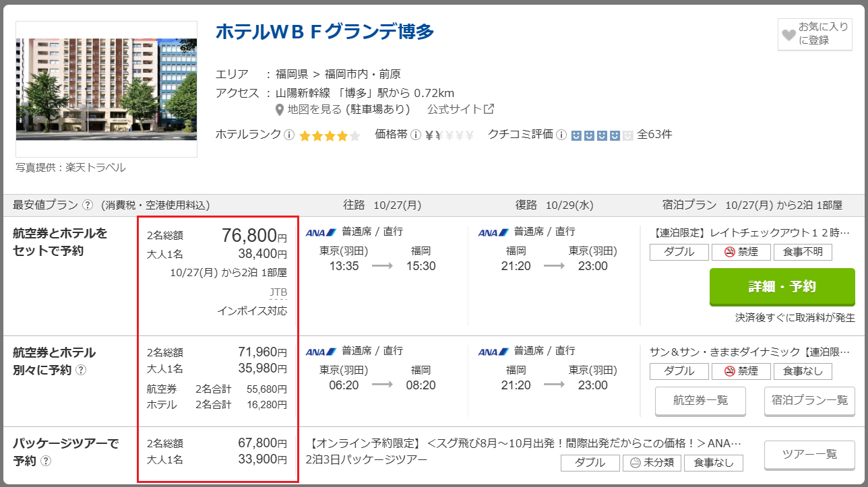This screenshot has width=868, height=487.
Task: Click the map pin icon beside 地図を見る
Action: (x=280, y=109)
